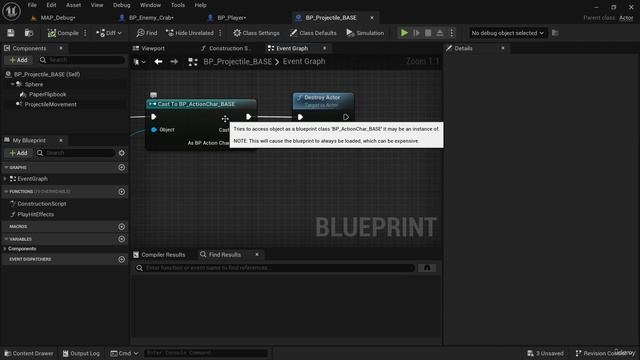This screenshot has width=640, height=360.
Task: Click the Find toolbar button
Action: click(x=147, y=33)
